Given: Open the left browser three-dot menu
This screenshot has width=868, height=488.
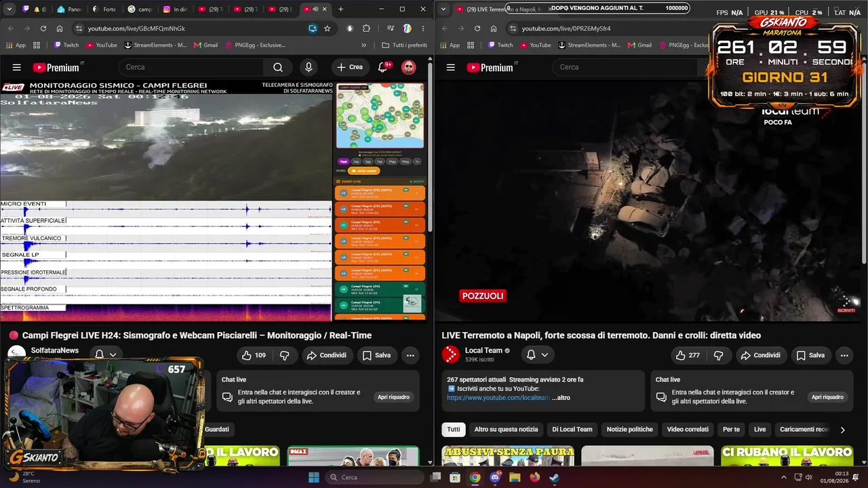Looking at the screenshot, I should coord(423,28).
